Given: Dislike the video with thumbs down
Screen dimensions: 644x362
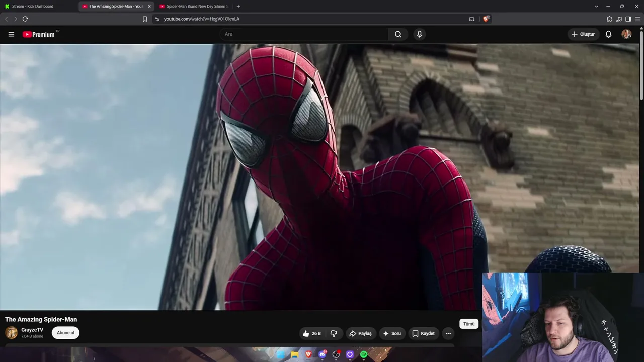Looking at the screenshot, I should (x=334, y=333).
